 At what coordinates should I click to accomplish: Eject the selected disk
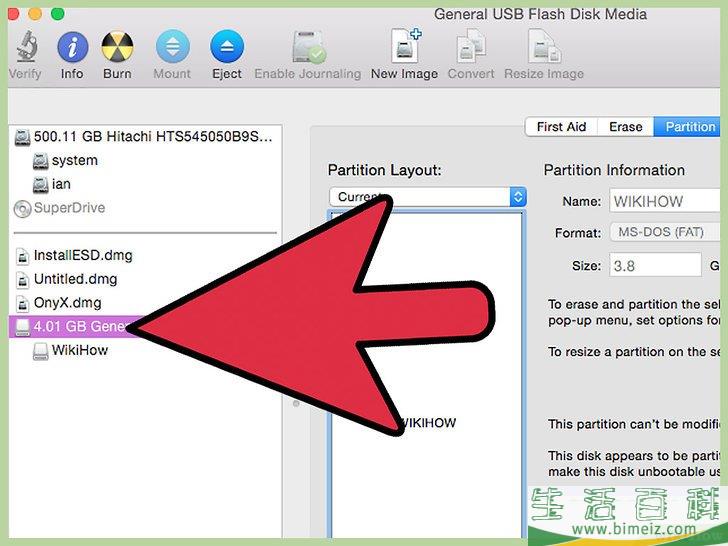[227, 48]
